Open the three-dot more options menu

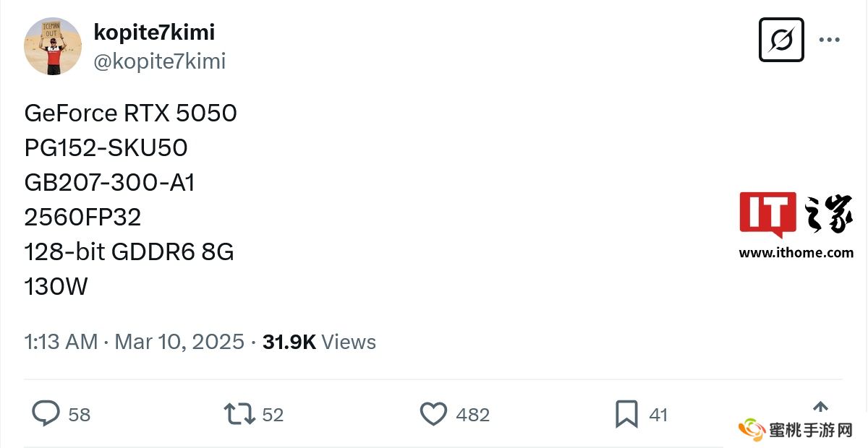pyautogui.click(x=830, y=40)
